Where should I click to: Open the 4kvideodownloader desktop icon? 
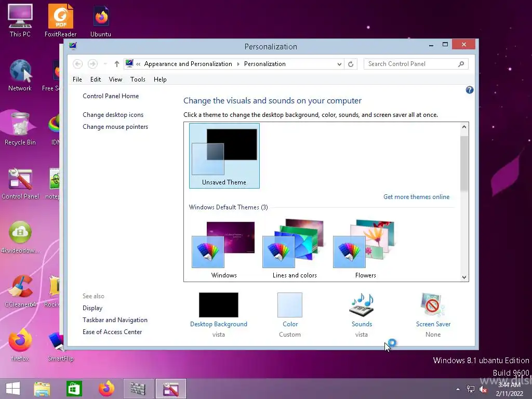[x=20, y=237]
